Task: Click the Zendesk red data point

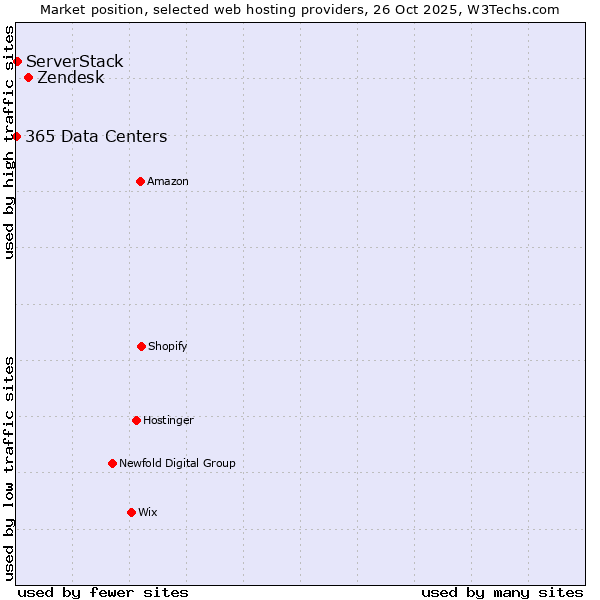Action: point(28,78)
